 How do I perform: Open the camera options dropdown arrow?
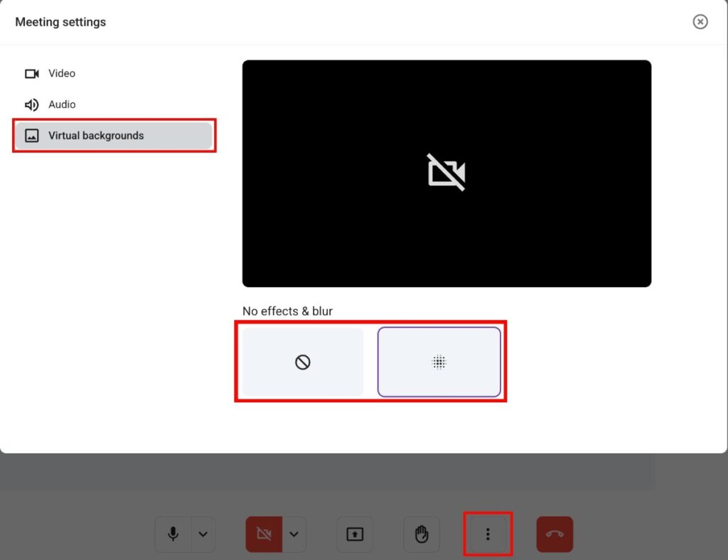294,534
